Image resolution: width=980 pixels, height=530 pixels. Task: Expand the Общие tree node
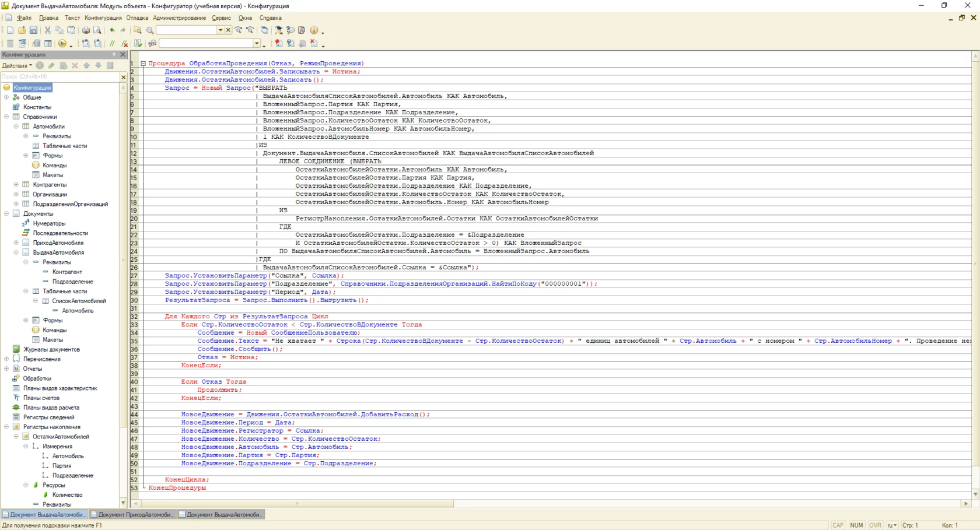point(6,97)
